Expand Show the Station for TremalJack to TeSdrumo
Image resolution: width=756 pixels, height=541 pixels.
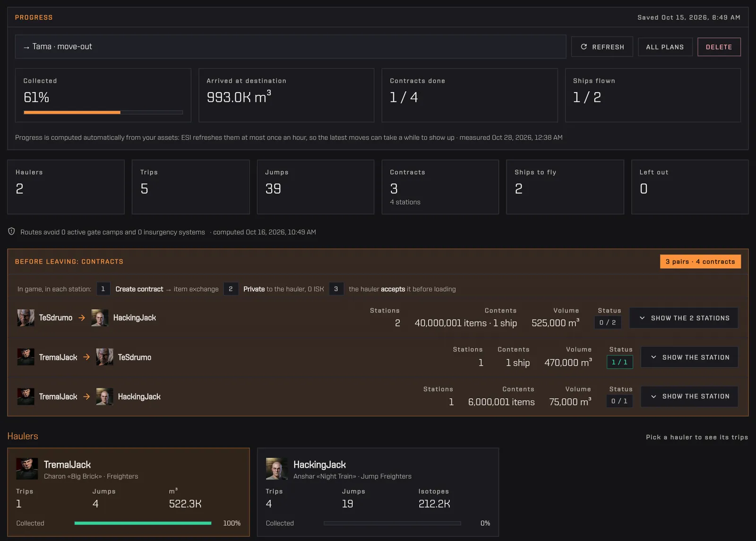[689, 357]
